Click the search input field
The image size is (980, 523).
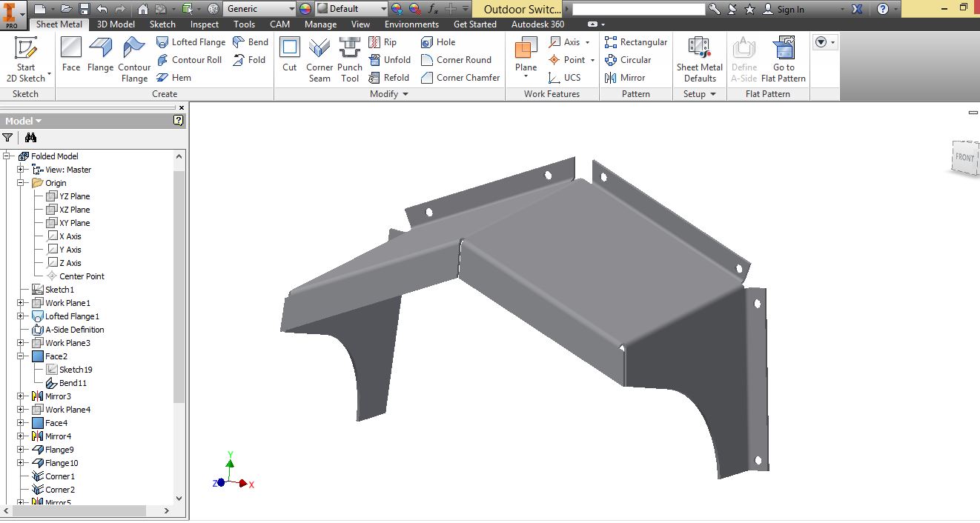pyautogui.click(x=638, y=9)
